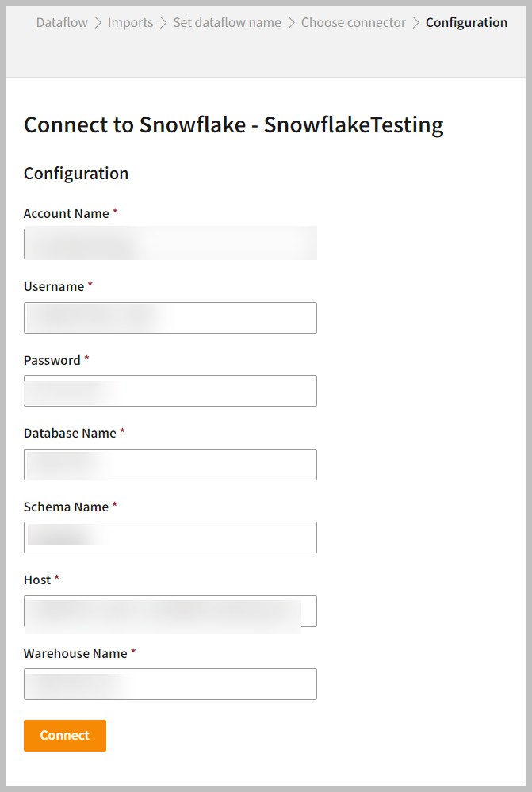Navigate back to Choose connector step
Viewport: 532px width, 792px height.
[353, 22]
